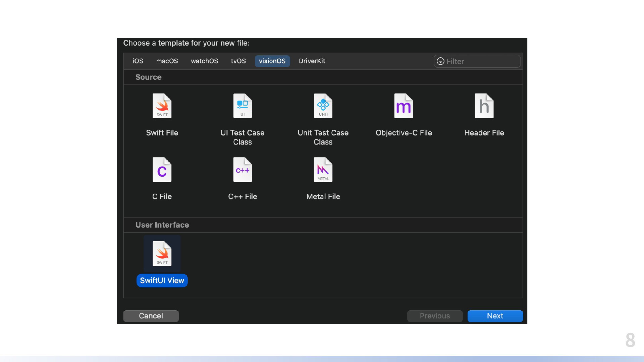Click the 'Objective-C File' label

pos(404,133)
